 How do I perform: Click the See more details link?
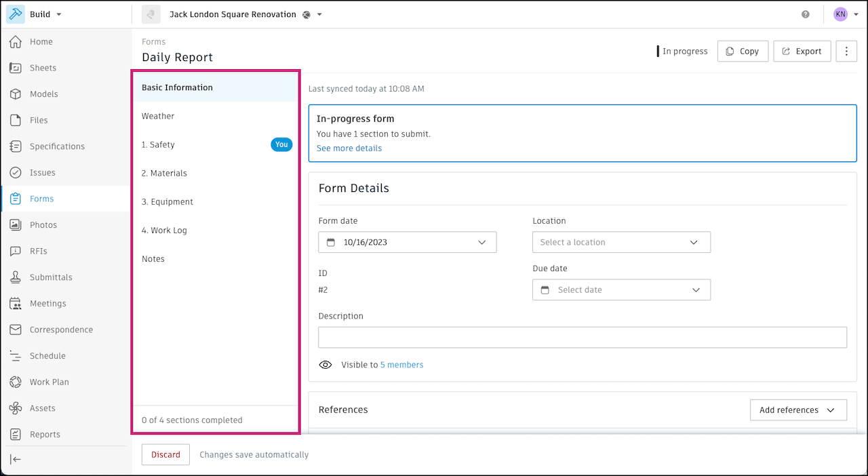[349, 148]
